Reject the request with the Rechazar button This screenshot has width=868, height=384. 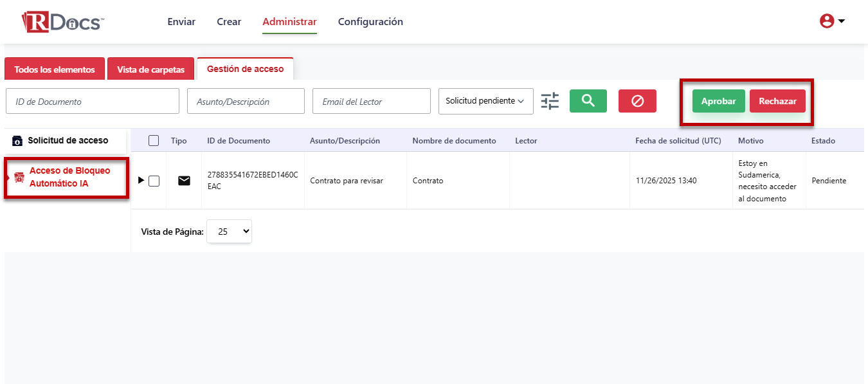[x=777, y=101]
